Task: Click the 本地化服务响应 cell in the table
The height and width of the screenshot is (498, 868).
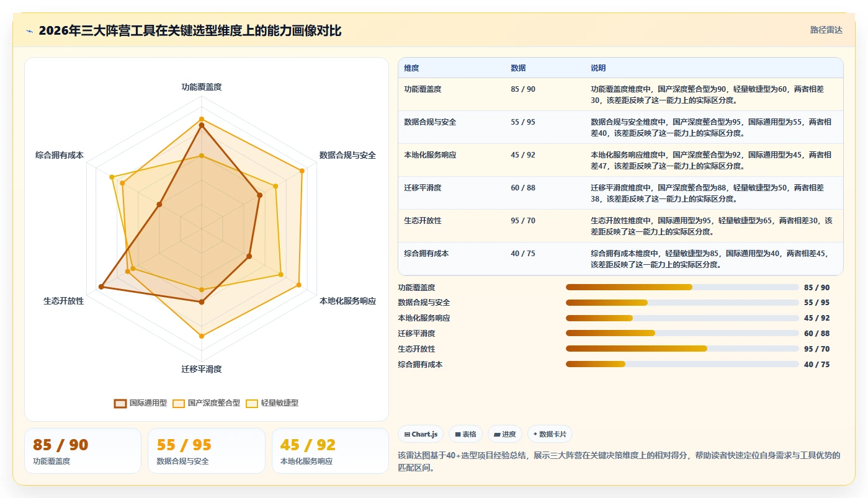Action: tap(430, 155)
